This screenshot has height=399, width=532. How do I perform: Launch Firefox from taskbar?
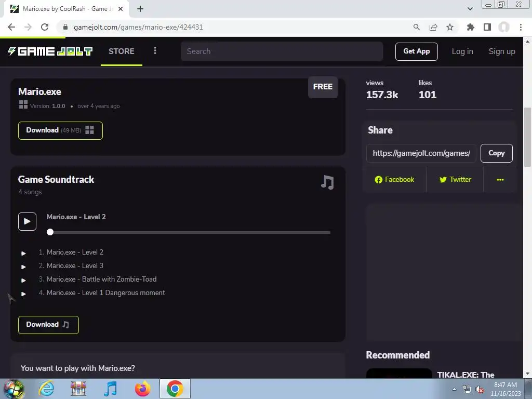point(142,389)
